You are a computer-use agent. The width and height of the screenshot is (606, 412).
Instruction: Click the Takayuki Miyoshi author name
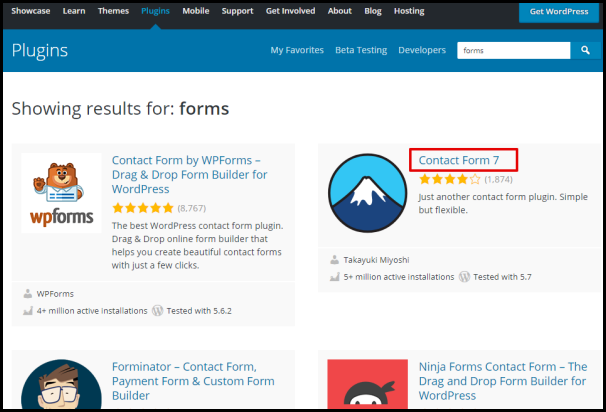tap(376, 260)
